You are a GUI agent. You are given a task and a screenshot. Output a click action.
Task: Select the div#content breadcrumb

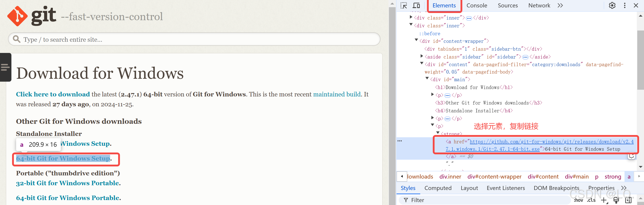543,177
